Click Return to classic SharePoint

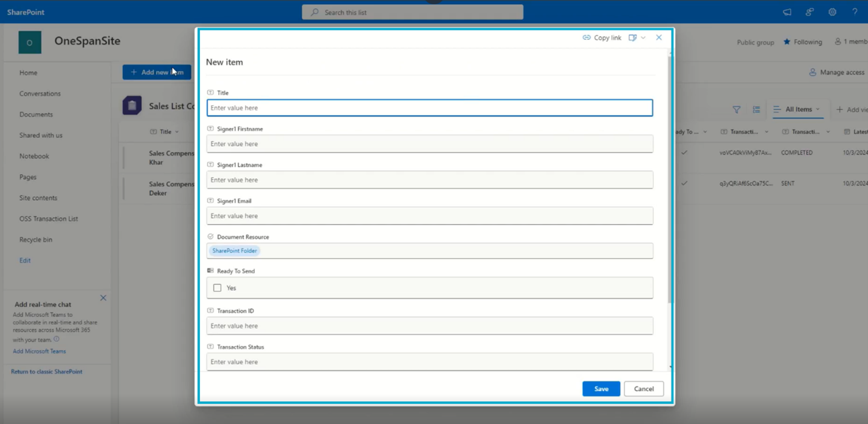tap(47, 372)
